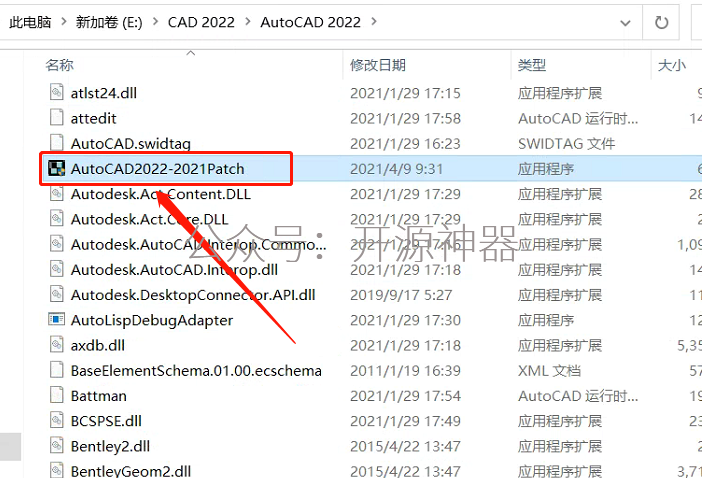Screen dimensions: 702x478
Task: Expand the chevron after 新加卷 (E:) breadcrumb
Action: (155, 21)
